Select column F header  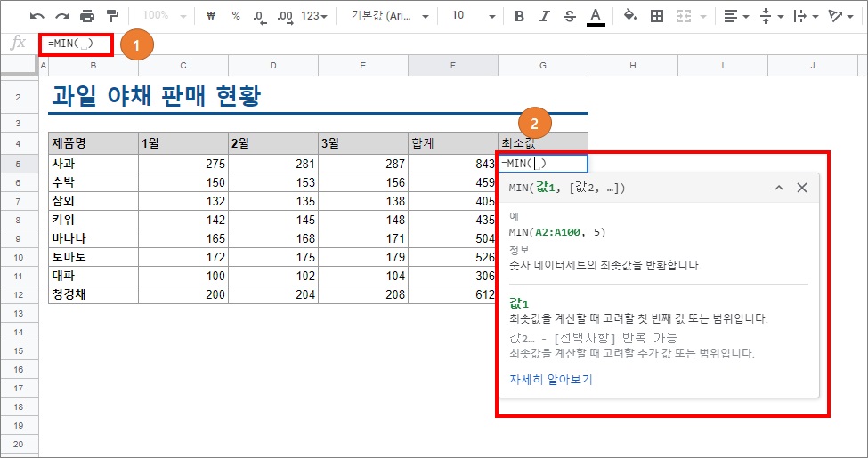(453, 65)
